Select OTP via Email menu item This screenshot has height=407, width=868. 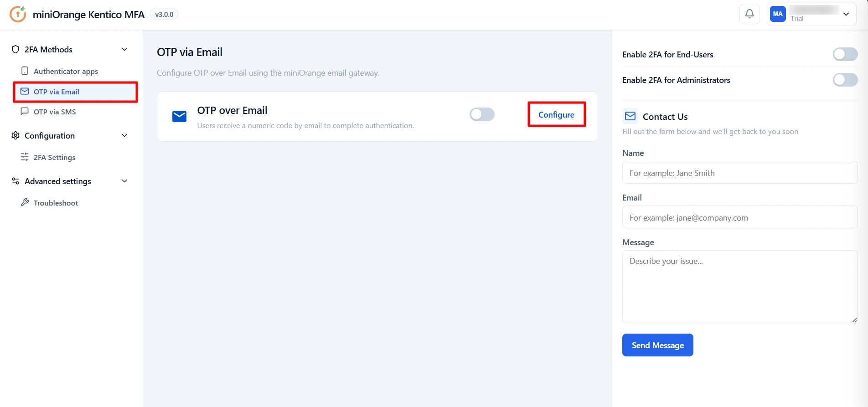75,92
